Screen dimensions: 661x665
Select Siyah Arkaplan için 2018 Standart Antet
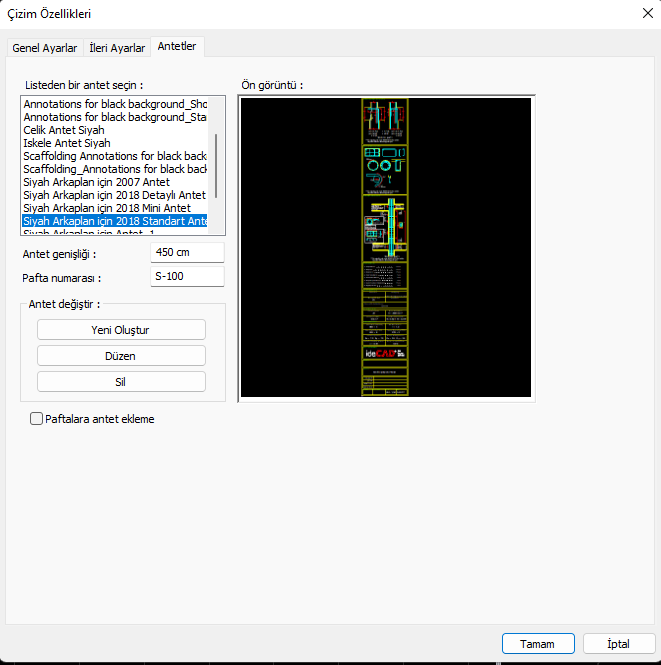coord(114,221)
